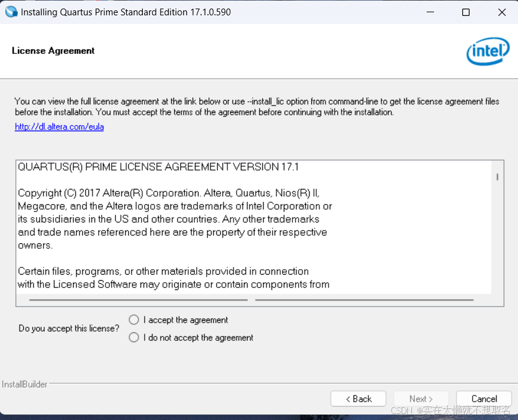The height and width of the screenshot is (420, 518).
Task: Click the 'Copyright (C) 2017 Altera(R) Corporation' line
Action: pos(169,193)
